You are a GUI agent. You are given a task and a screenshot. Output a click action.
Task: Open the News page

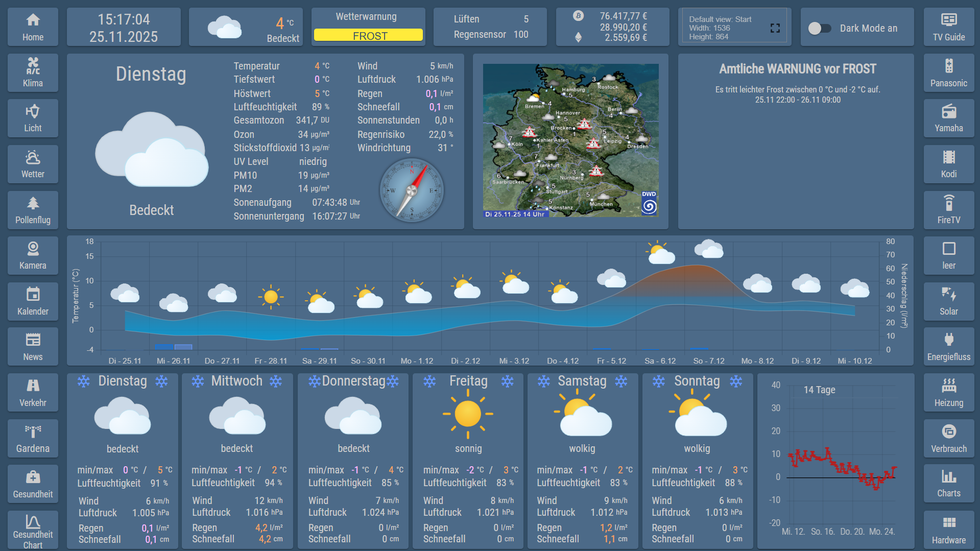[33, 347]
